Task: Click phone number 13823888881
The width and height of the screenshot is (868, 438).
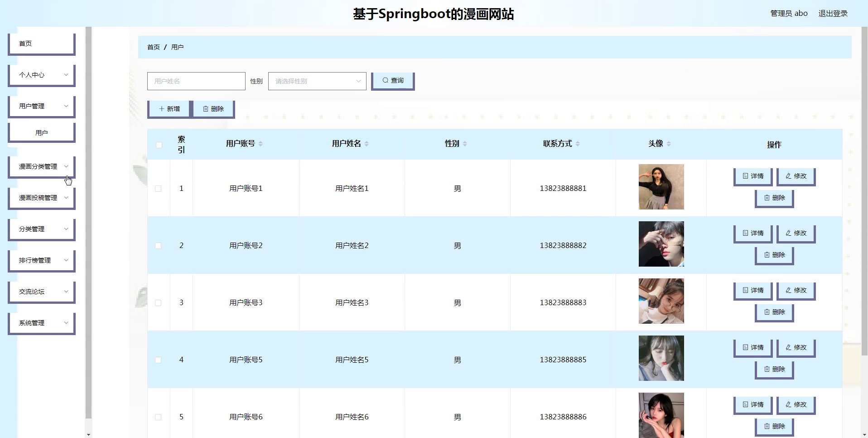Action: click(x=563, y=189)
